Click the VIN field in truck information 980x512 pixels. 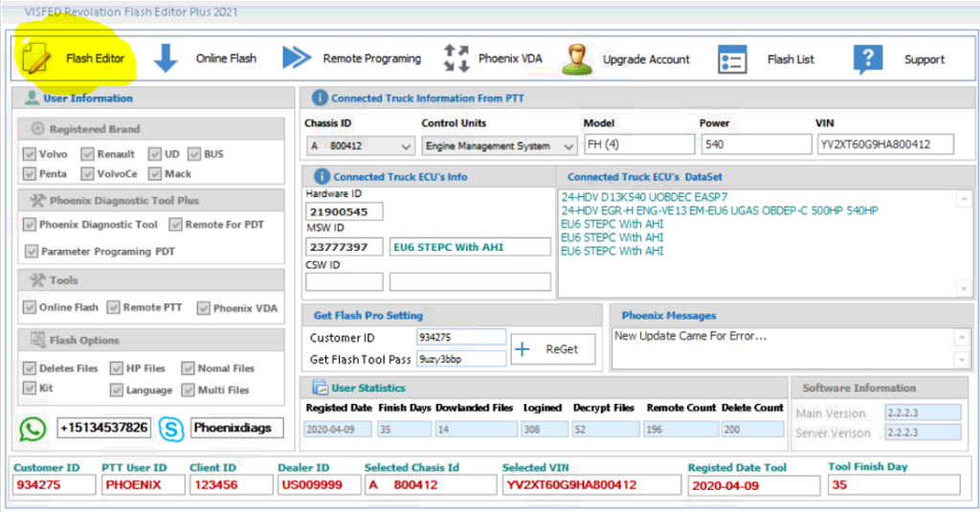tap(885, 145)
